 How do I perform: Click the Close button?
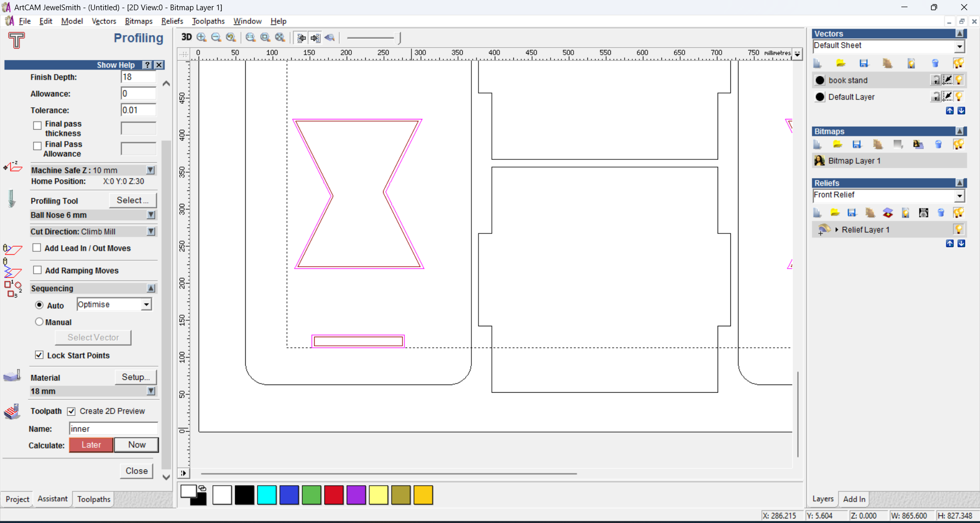pos(136,471)
